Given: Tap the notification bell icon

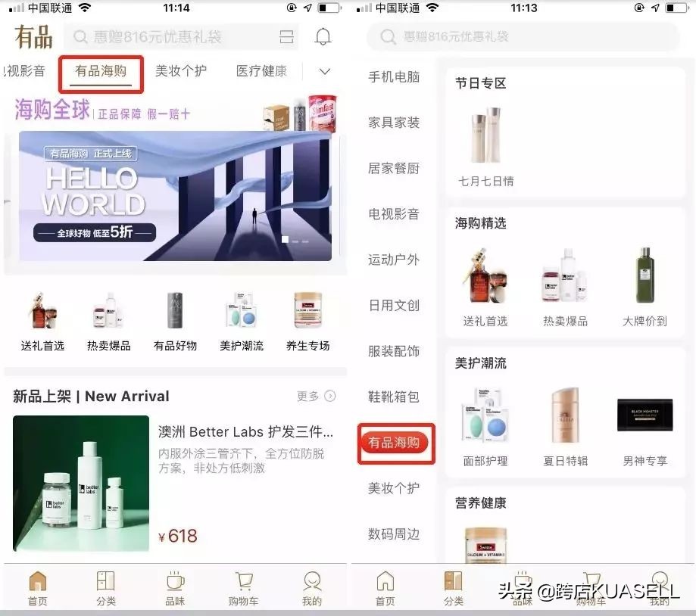Looking at the screenshot, I should [323, 36].
